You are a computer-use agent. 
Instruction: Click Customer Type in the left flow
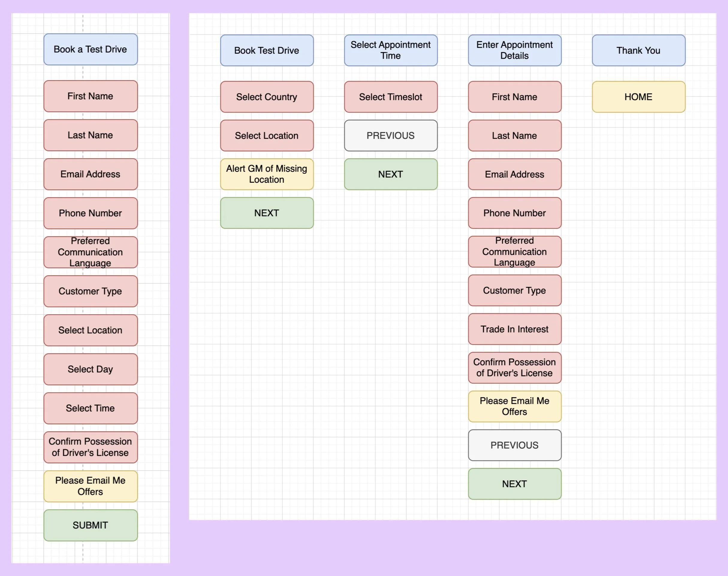click(91, 291)
